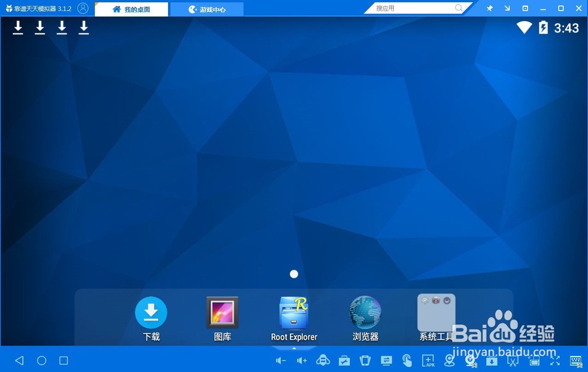The width and height of the screenshot is (588, 372).
Task: Click the screen swap arrows icon
Action: pos(386,361)
